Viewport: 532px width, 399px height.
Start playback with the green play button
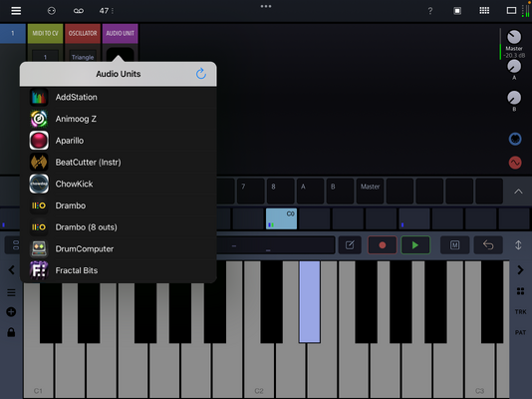[415, 244]
